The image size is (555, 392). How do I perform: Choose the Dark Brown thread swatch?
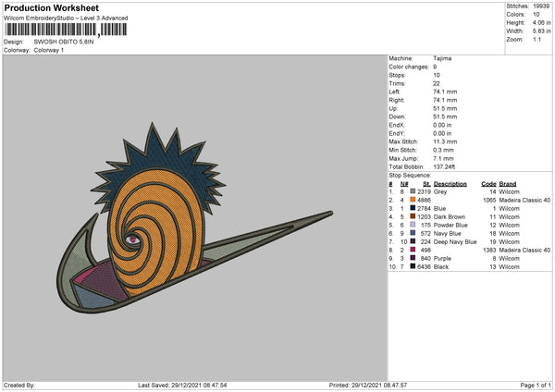tap(413, 216)
